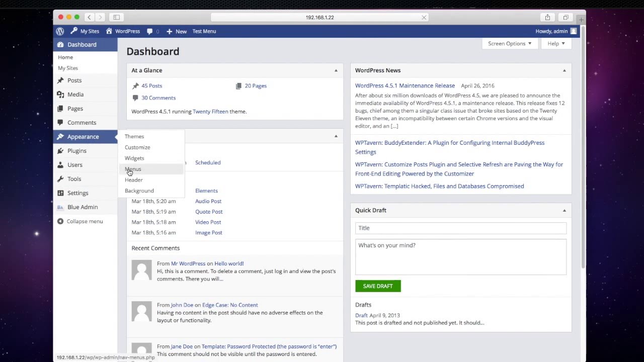Click the Quick Draft Title field
The image size is (644, 362).
[x=461, y=228]
